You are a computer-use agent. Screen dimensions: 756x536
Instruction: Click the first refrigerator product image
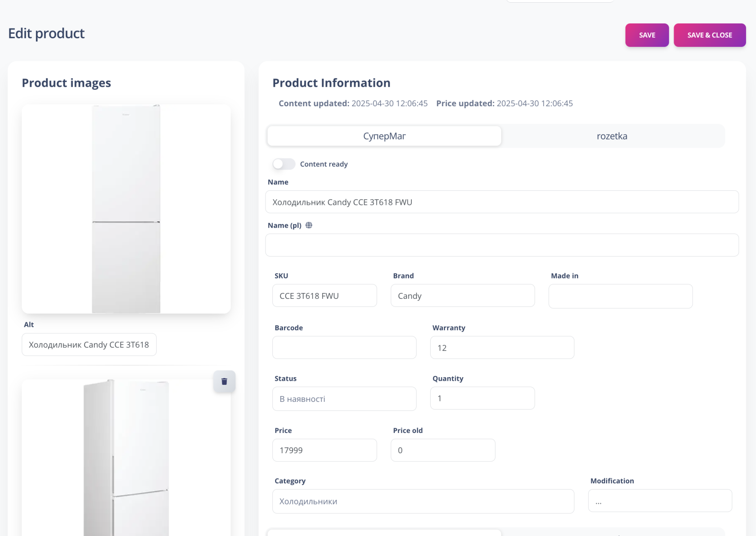point(126,209)
